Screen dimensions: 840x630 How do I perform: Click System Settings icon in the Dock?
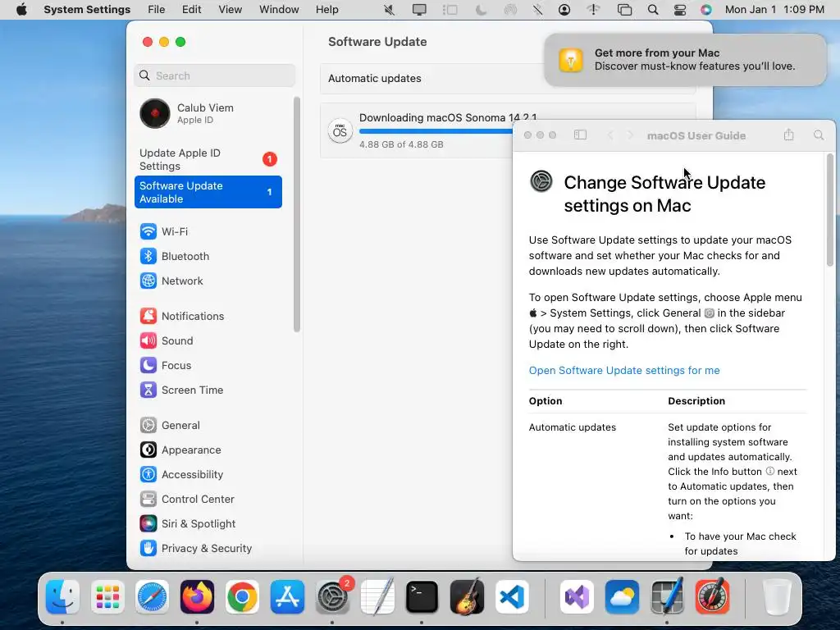tap(332, 596)
